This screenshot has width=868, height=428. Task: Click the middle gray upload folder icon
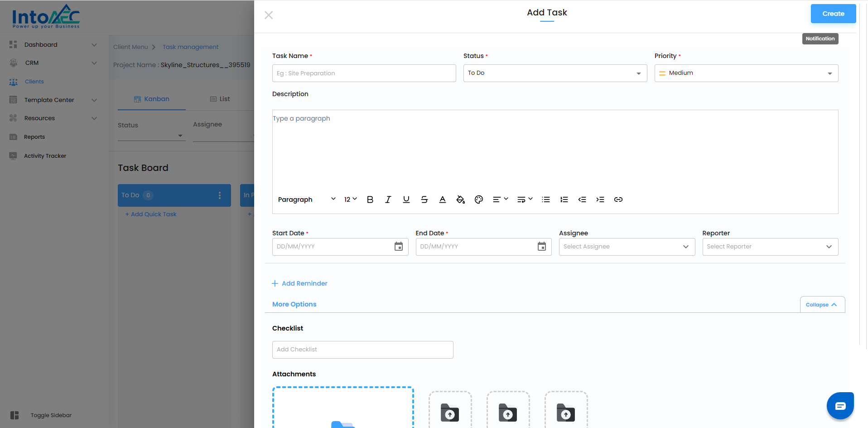508,413
